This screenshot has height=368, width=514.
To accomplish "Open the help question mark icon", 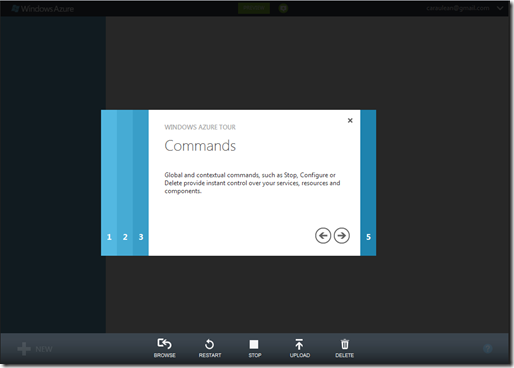I will (488, 349).
